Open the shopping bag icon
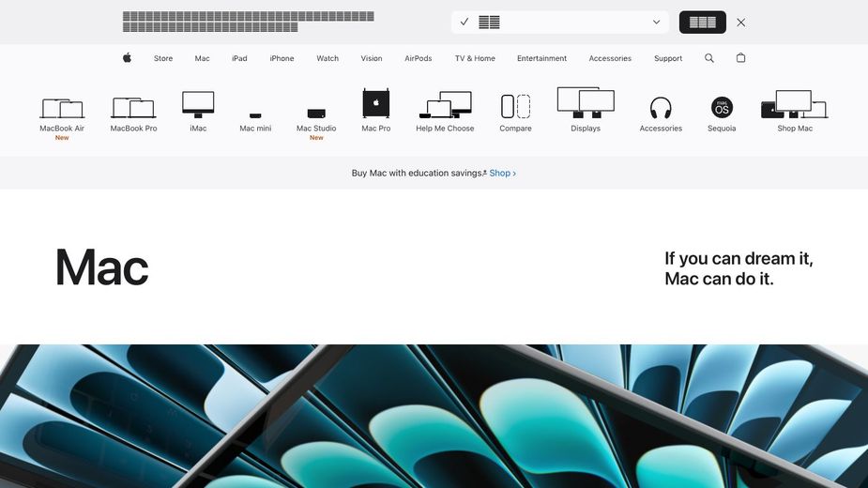Viewport: 868px width, 488px height. pos(740,58)
